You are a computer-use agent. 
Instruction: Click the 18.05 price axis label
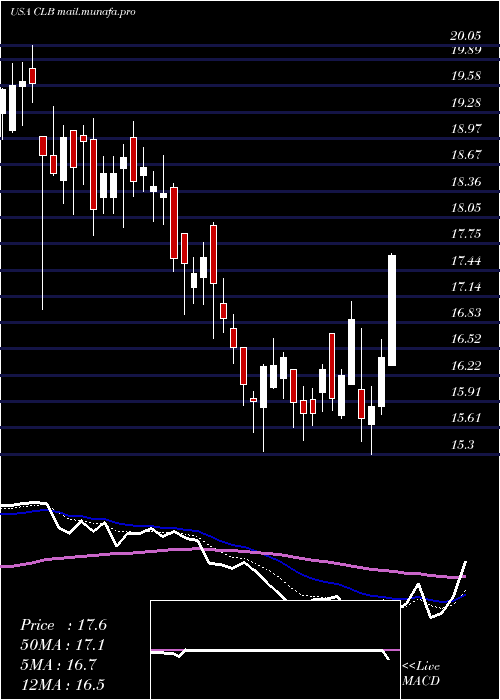(x=466, y=208)
